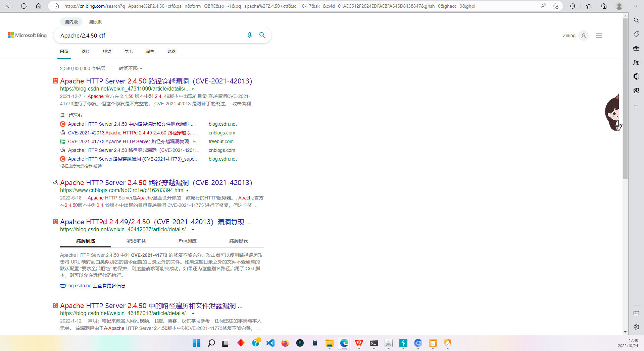The image size is (644, 351).
Task: Open the favorites list icon
Action: click(589, 6)
